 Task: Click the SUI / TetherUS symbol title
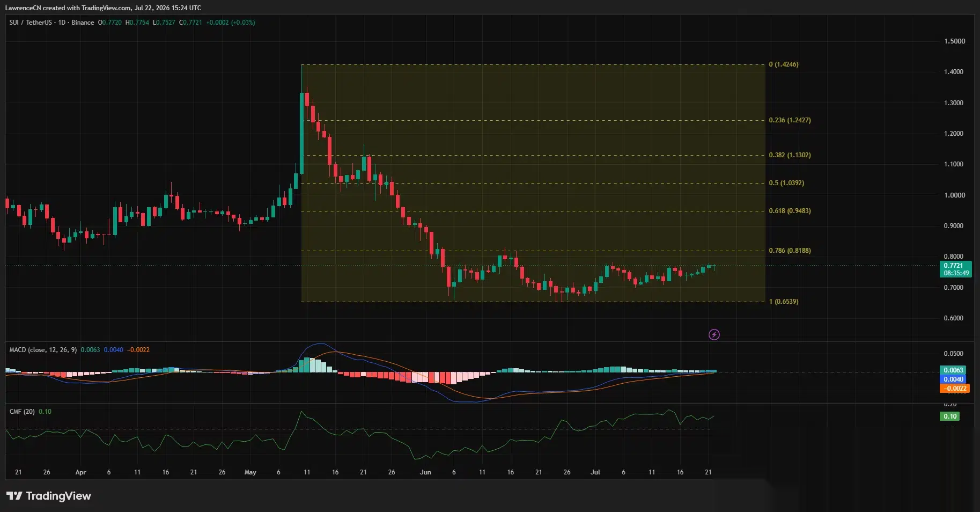click(x=31, y=23)
